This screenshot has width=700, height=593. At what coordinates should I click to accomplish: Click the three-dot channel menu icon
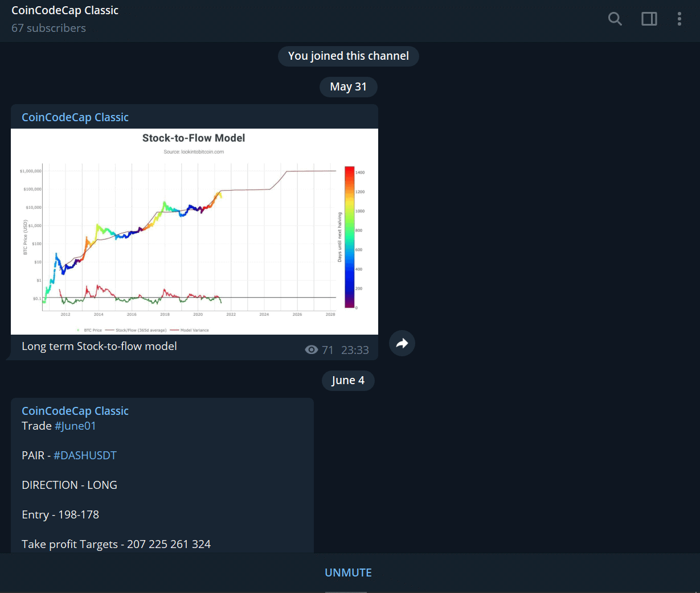click(679, 18)
